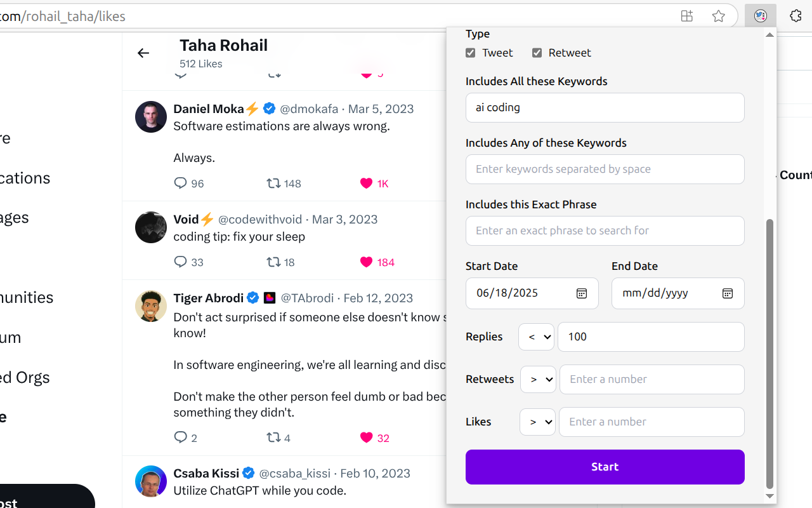
Task: Open the Retweets comparison dropdown
Action: point(538,379)
